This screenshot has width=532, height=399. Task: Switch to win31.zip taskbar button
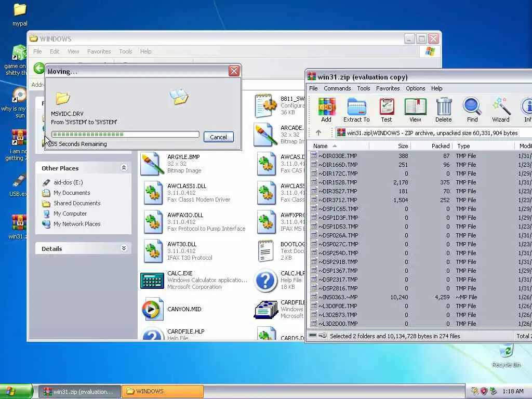pos(79,392)
